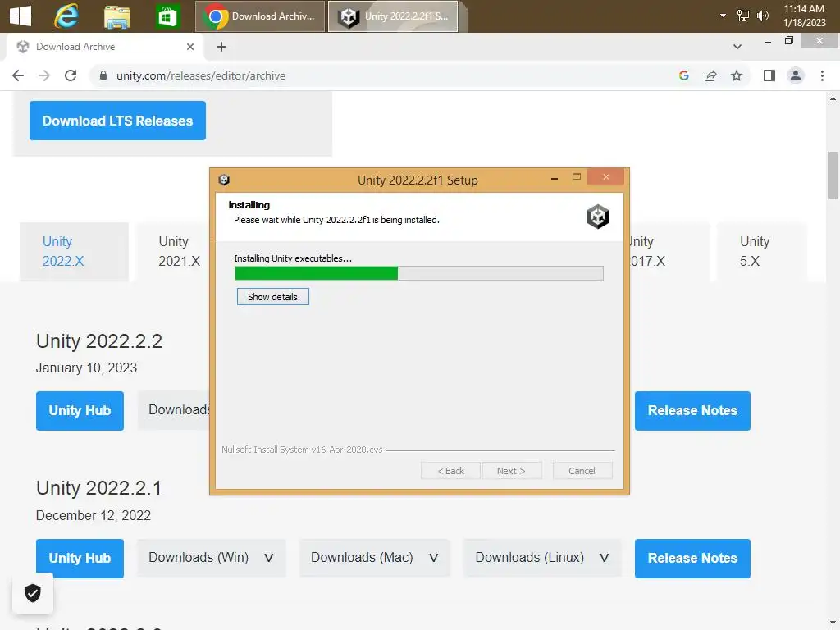Click the Download LTS Releases button
840x630 pixels.
pos(117,121)
